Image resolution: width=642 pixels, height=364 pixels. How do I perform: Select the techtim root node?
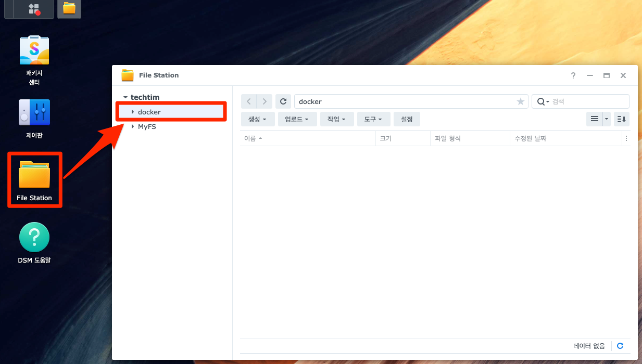[x=145, y=97]
